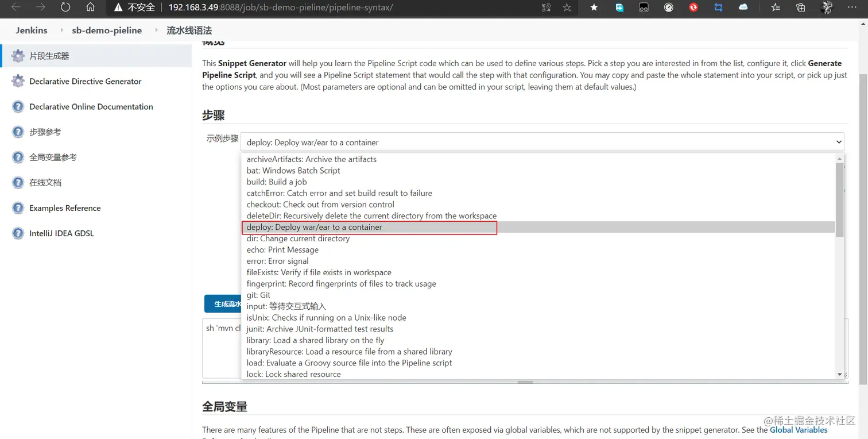The image size is (868, 439).
Task: Open the browser home page icon
Action: (90, 7)
